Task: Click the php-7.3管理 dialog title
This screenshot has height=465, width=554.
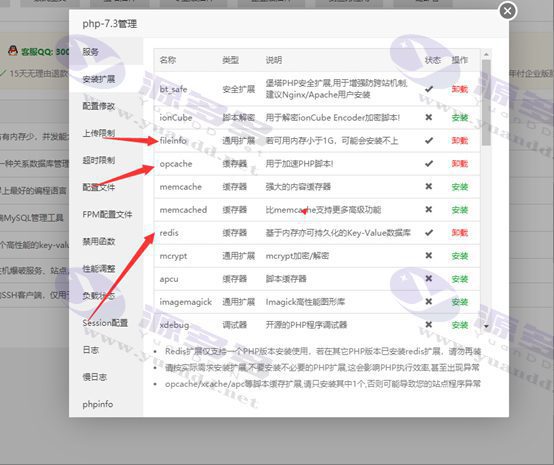Action: 110,24
